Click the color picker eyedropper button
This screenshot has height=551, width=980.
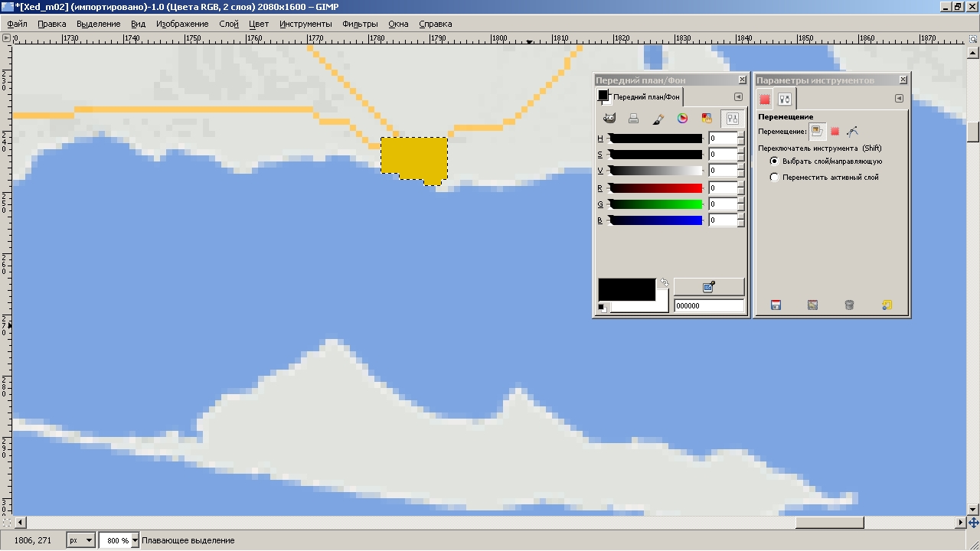(x=709, y=287)
